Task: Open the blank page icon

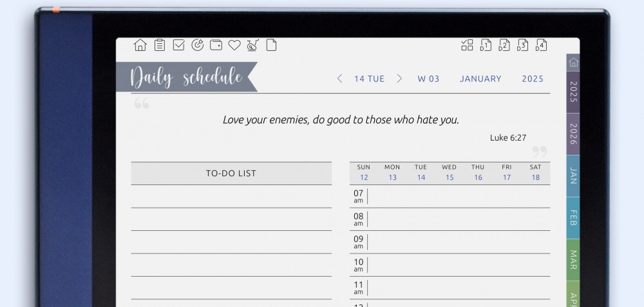Action: (x=271, y=45)
